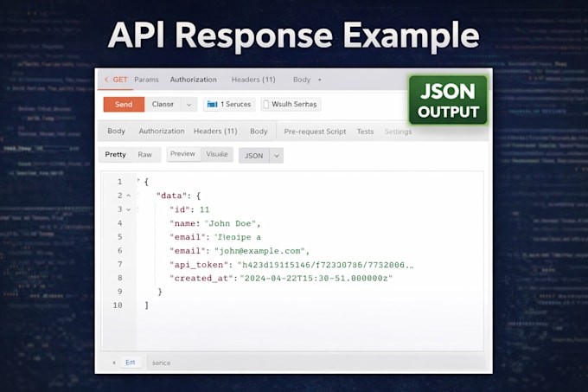Open the Params tab in top row
Image resolution: width=588 pixels, height=392 pixels.
pos(146,80)
